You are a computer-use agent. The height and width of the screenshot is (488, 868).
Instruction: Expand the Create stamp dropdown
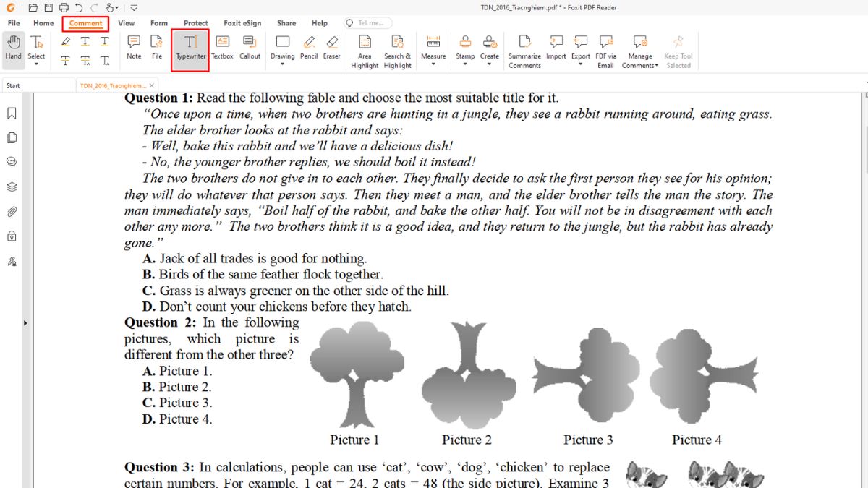[x=490, y=64]
